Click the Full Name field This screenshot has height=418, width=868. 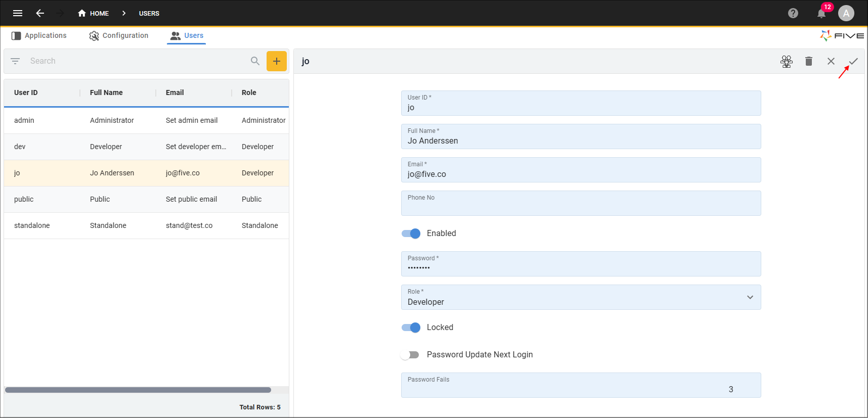click(581, 136)
